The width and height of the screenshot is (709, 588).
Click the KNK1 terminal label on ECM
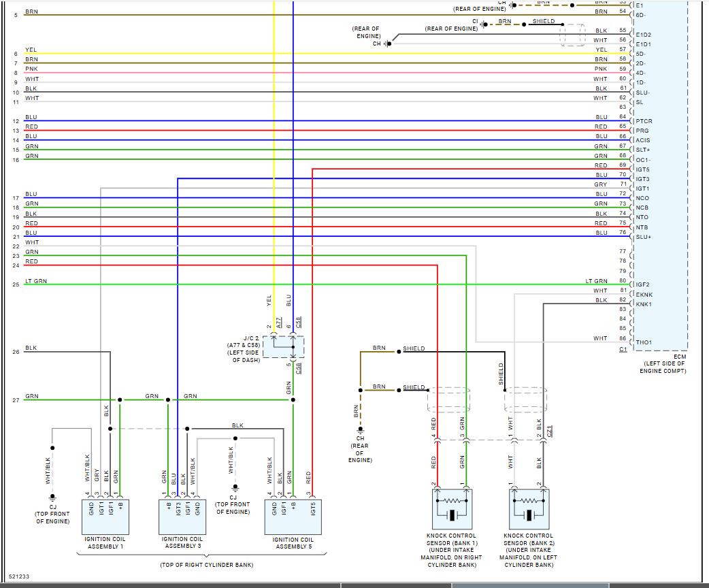pos(644,304)
